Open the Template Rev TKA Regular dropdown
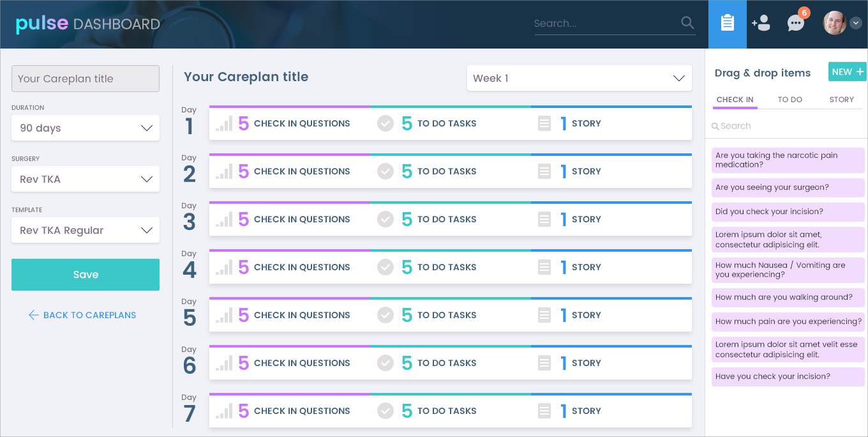 coord(86,230)
